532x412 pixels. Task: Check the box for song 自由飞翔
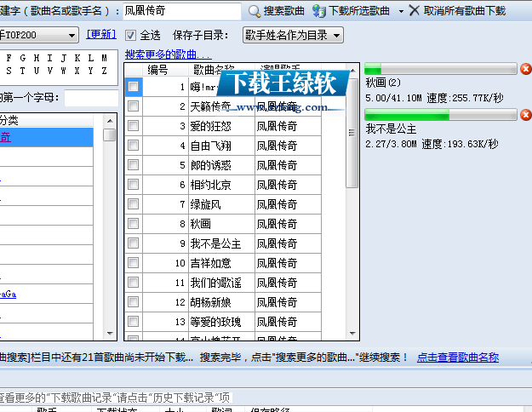[x=134, y=146]
